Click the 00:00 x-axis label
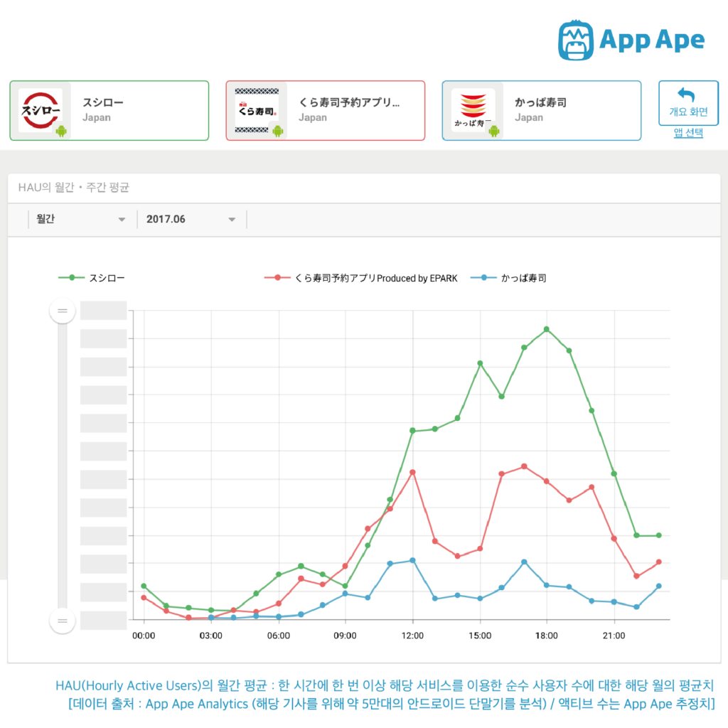Screen dimensions: 728x728 pos(144,636)
